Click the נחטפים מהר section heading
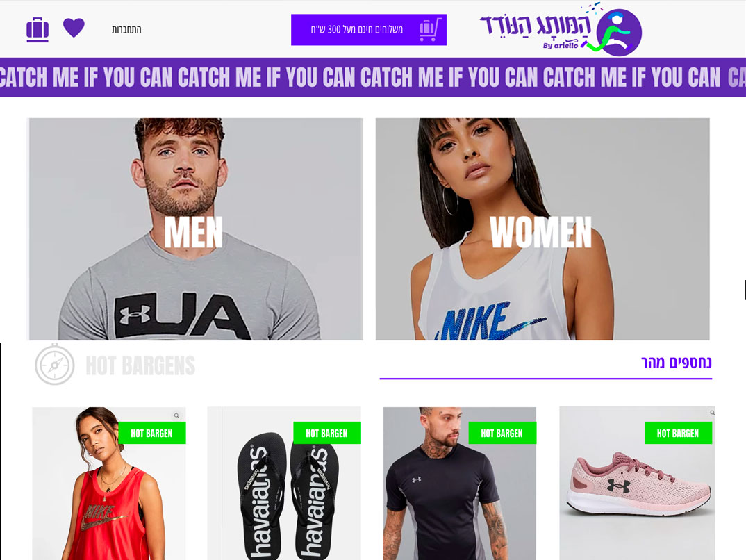Viewport: 746px width, 560px height. (676, 363)
